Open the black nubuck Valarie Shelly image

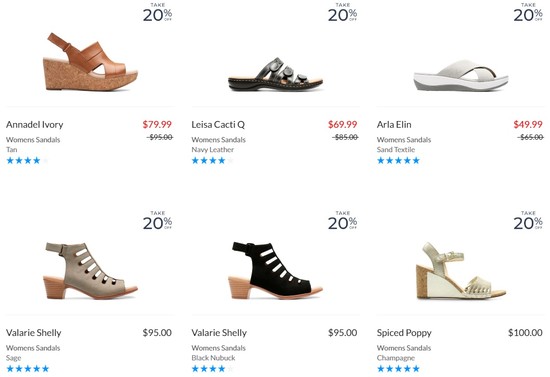pos(275,270)
